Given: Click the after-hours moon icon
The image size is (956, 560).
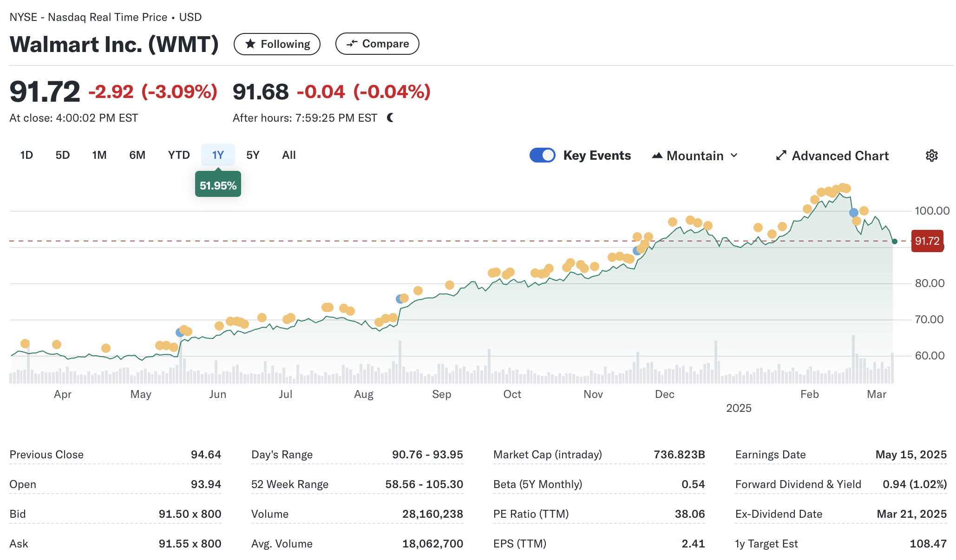Looking at the screenshot, I should [x=390, y=118].
